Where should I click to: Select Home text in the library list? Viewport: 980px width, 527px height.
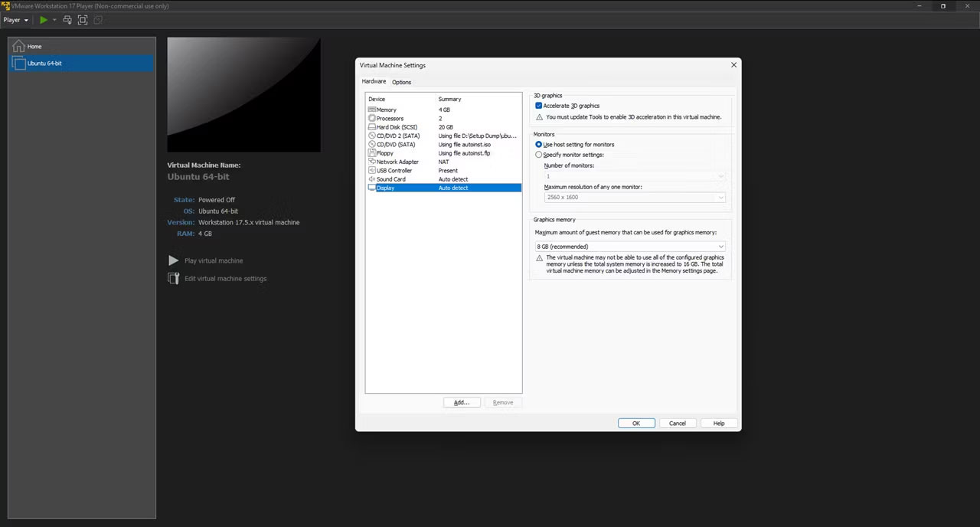(x=34, y=47)
